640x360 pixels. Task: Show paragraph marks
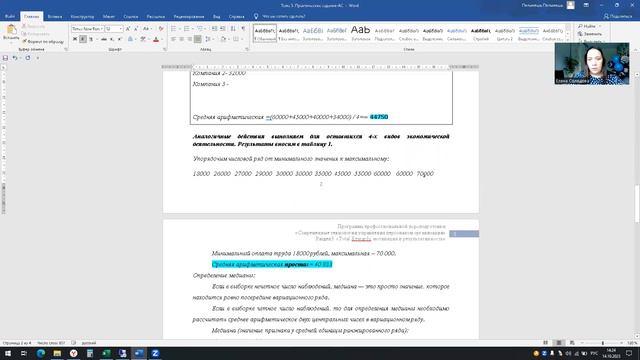tap(243, 29)
